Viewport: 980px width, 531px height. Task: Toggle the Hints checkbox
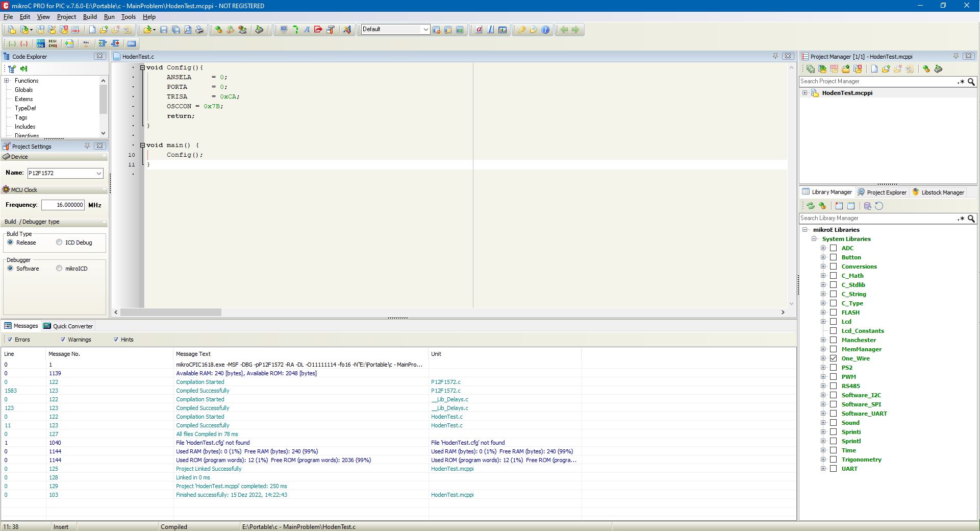[116, 339]
